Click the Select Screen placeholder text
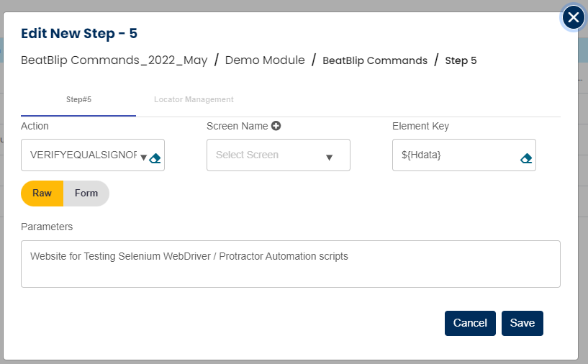This screenshot has width=588, height=364. click(x=247, y=155)
